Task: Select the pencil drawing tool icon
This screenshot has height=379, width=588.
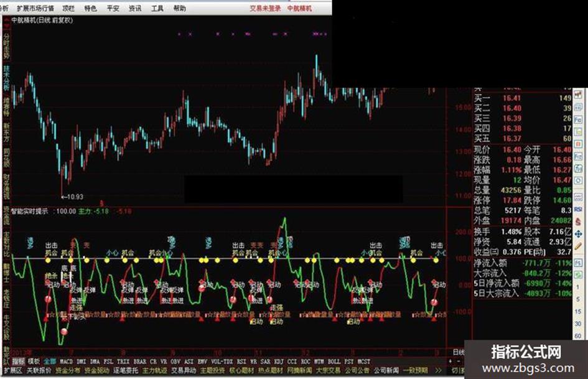Action: 578,246
